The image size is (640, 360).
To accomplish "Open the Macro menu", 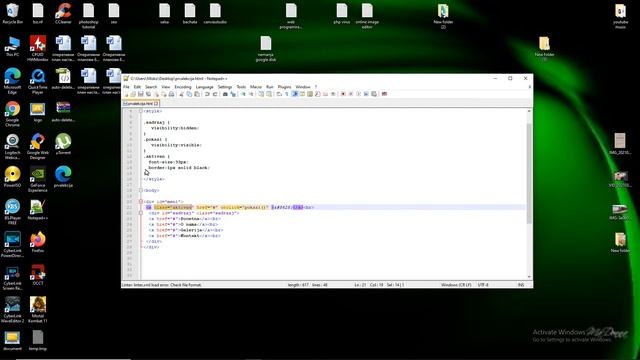I will [256, 87].
